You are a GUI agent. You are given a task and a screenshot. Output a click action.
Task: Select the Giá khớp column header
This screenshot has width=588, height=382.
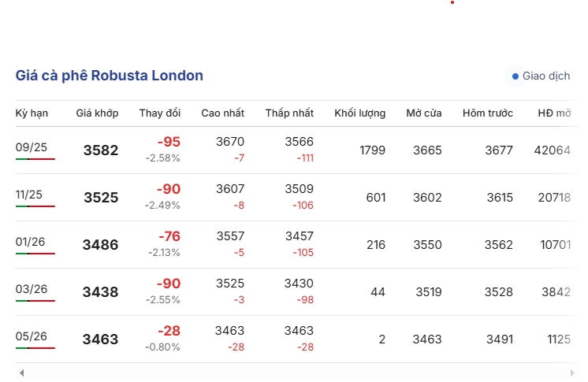tap(97, 113)
